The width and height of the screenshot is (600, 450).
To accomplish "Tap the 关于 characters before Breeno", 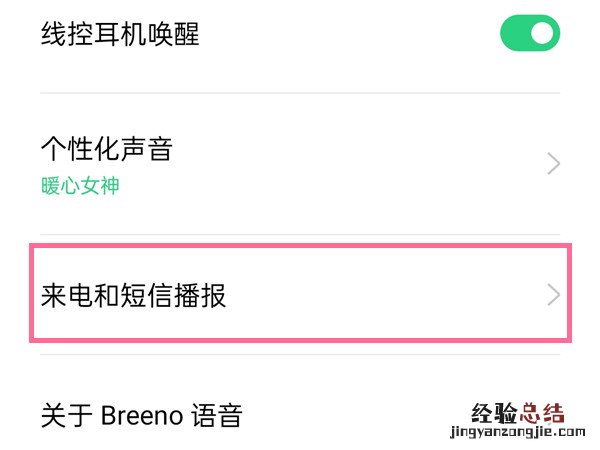I will point(67,415).
